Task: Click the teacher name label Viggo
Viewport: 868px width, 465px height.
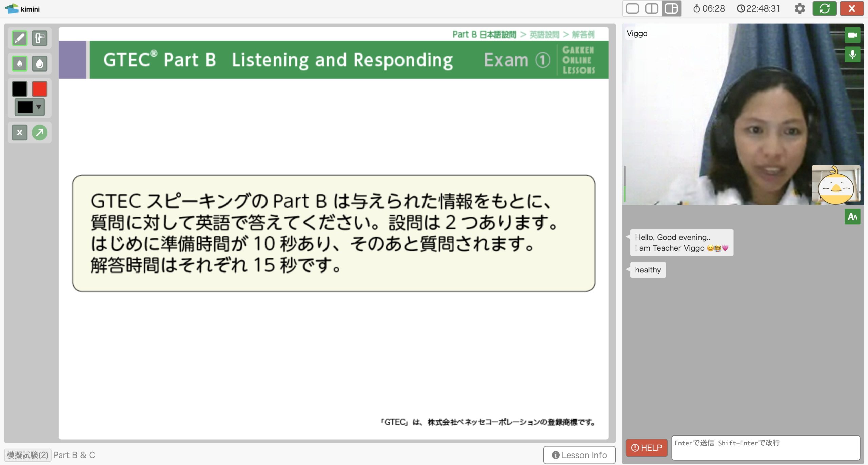Action: click(637, 33)
